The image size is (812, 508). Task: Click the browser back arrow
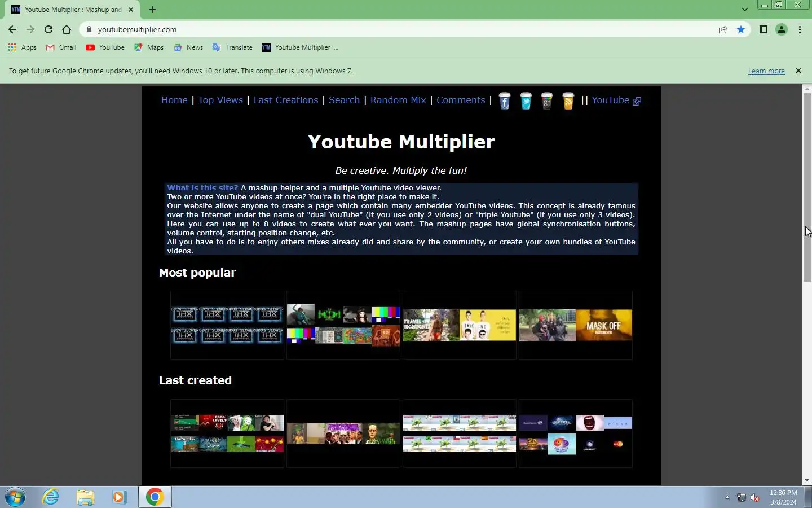[x=12, y=29]
